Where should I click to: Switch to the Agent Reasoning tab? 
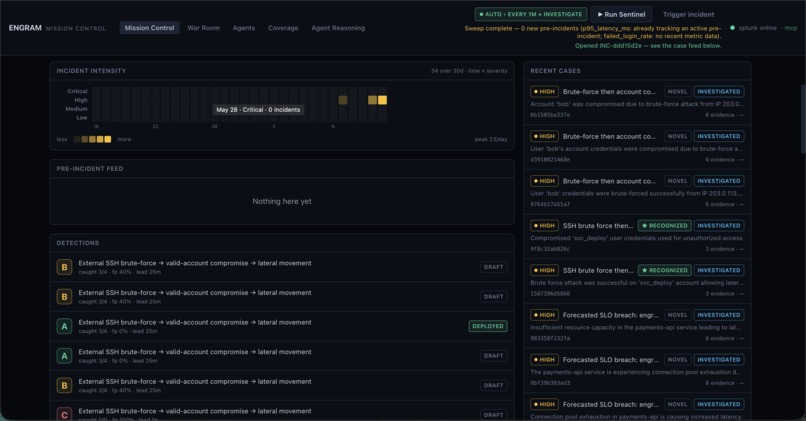[338, 28]
